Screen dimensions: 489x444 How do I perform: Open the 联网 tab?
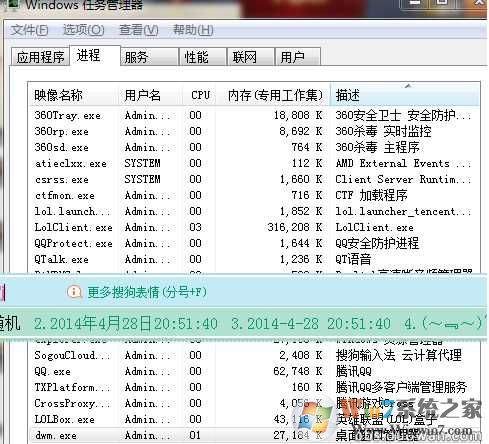(251, 57)
